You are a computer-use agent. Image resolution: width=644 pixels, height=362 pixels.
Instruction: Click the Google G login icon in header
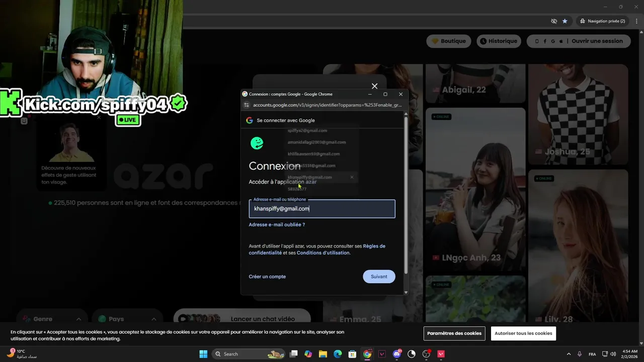pyautogui.click(x=553, y=41)
